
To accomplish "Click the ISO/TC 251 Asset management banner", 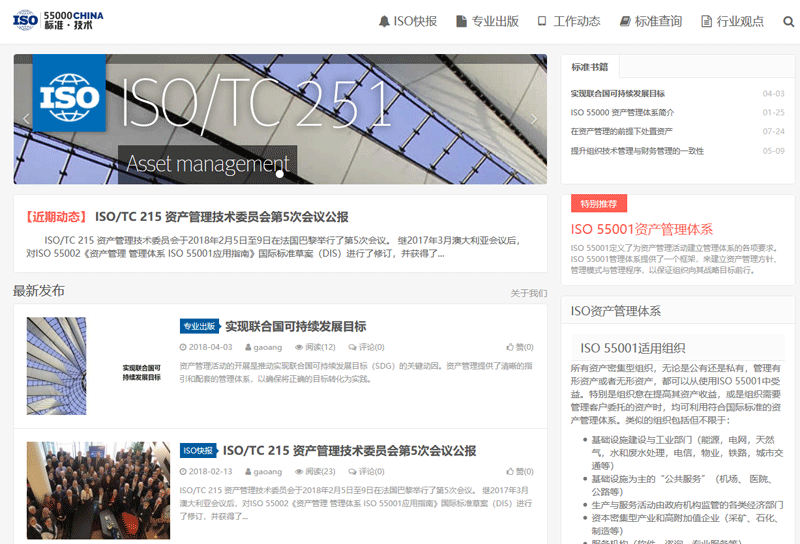I will tap(280, 119).
